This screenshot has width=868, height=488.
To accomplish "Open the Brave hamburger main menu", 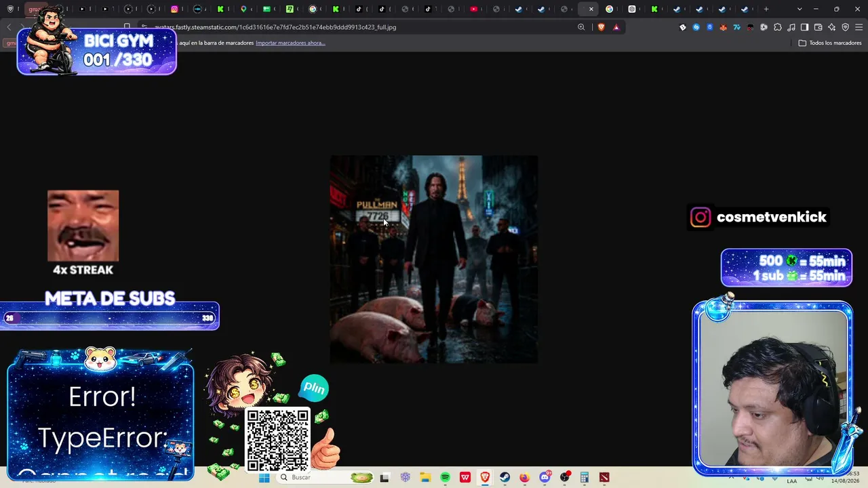I will point(859,27).
